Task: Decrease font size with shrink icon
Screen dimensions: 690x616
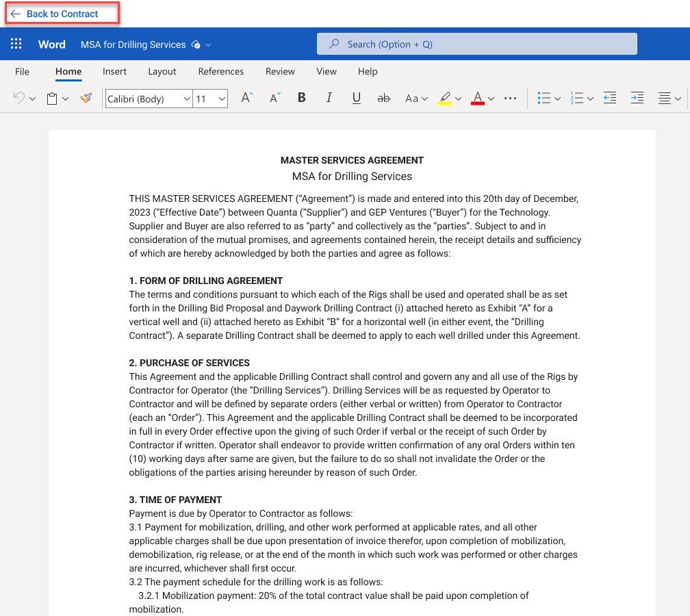Action: (x=274, y=99)
